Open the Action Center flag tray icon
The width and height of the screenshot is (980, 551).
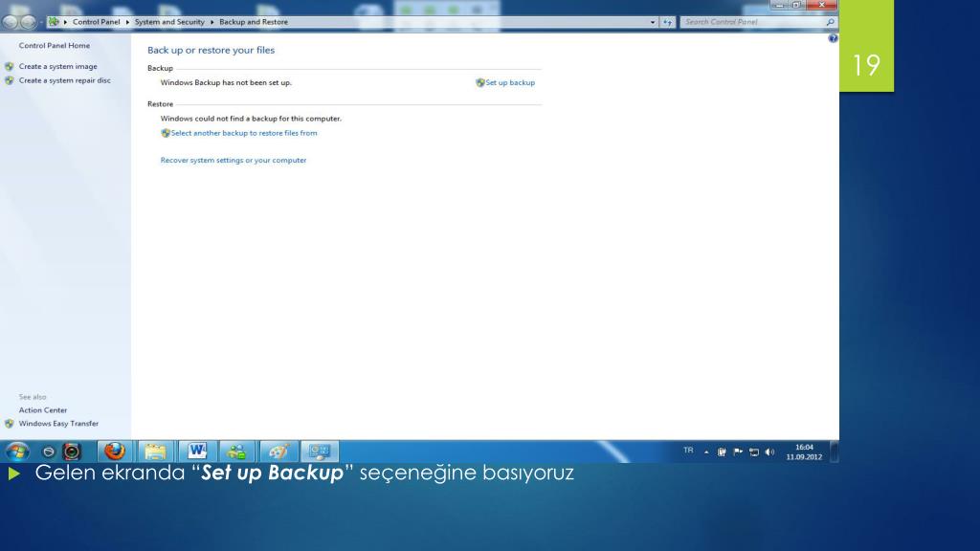click(x=738, y=452)
